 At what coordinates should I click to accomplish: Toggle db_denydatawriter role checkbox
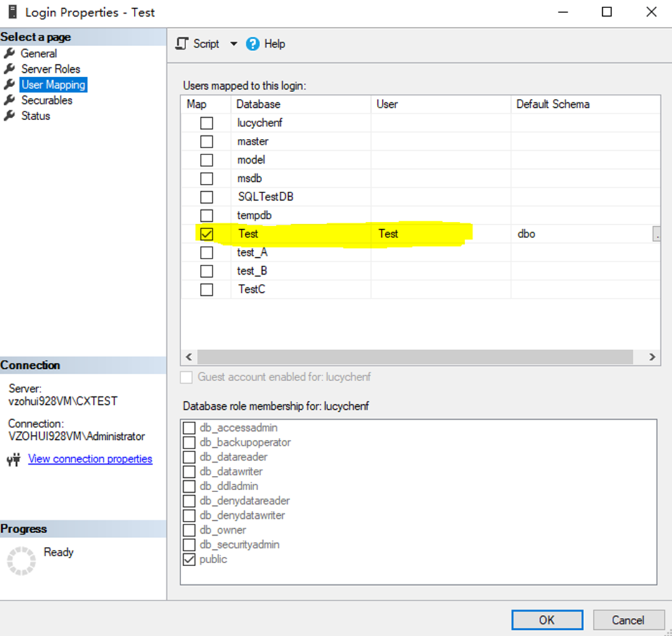pos(189,515)
